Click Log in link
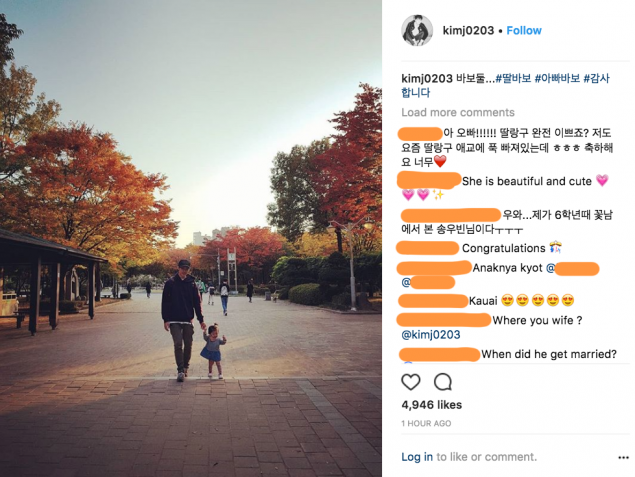The image size is (635, 477). 417,457
